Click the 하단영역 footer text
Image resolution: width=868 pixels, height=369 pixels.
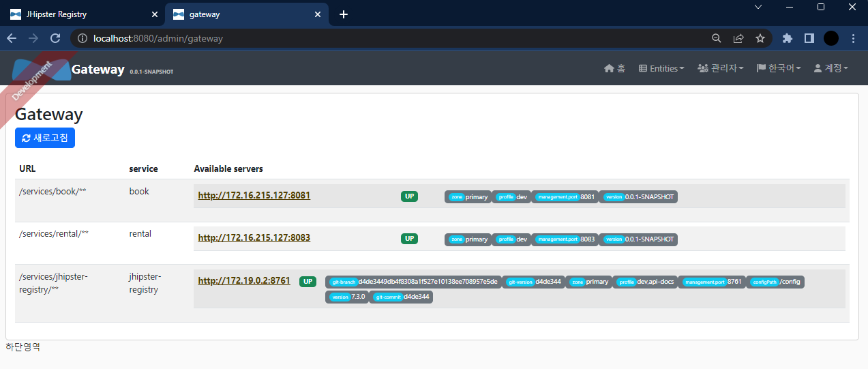[23, 346]
